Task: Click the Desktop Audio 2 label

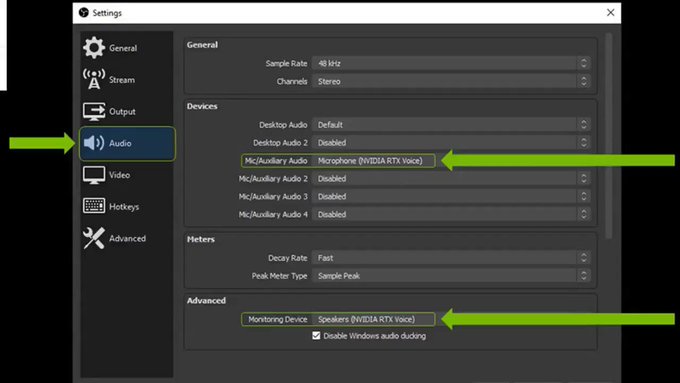Action: (x=280, y=143)
